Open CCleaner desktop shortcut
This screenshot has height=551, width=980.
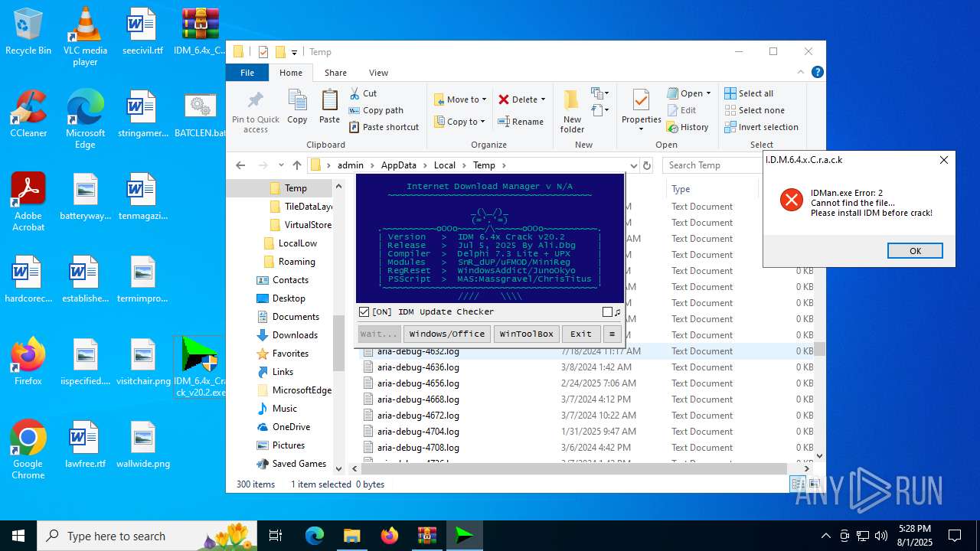28,114
